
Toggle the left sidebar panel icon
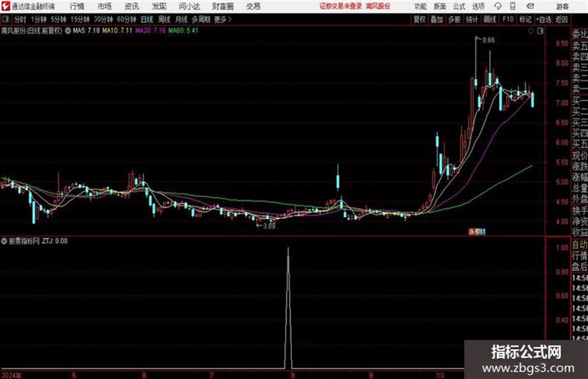[5, 19]
